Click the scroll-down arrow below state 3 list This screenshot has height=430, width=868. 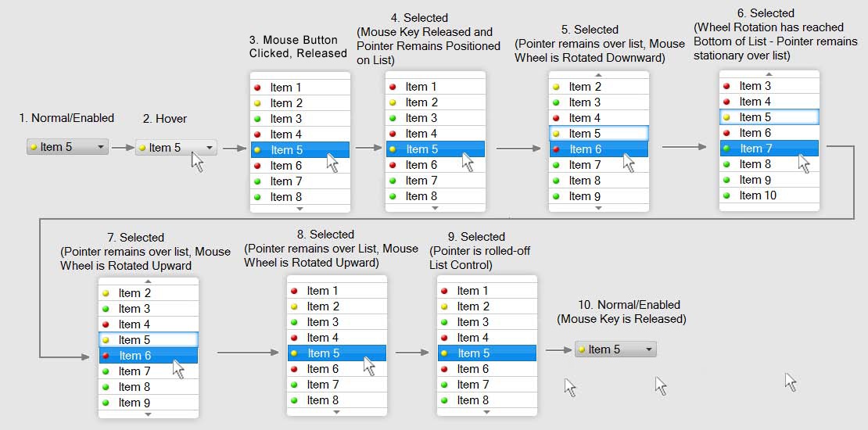(x=299, y=208)
